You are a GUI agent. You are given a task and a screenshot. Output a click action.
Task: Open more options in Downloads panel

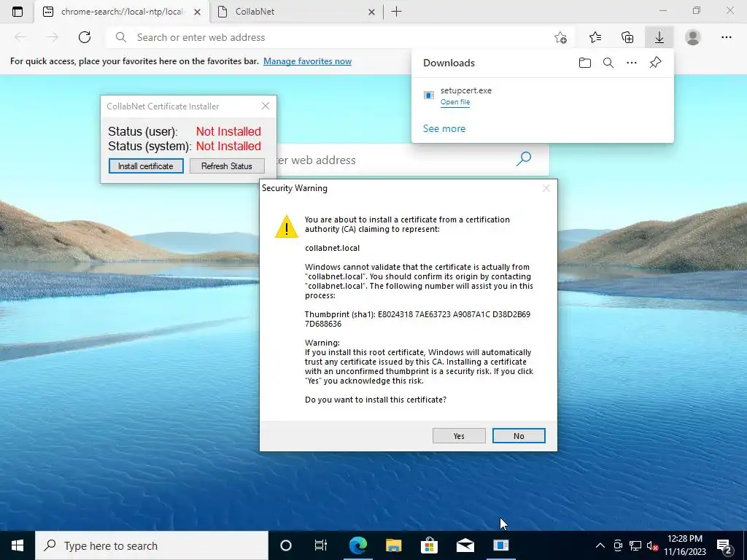click(631, 63)
